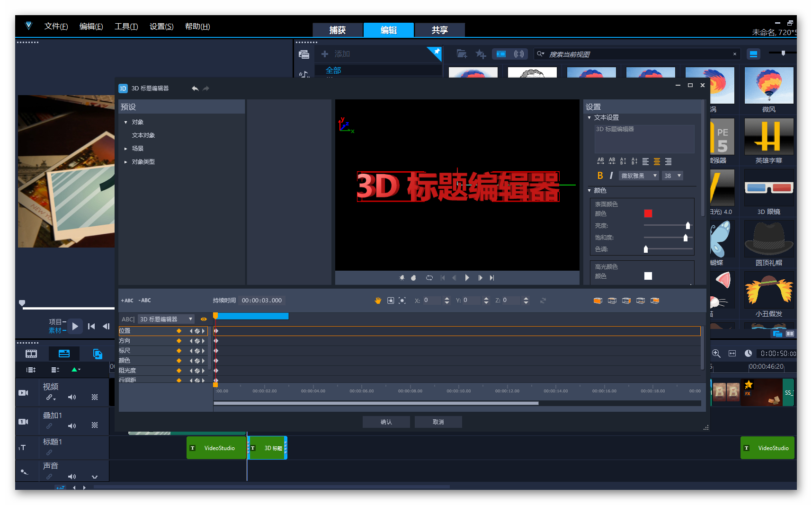This screenshot has width=812, height=505.
Task: Switch to timeline view icon
Action: (x=64, y=354)
